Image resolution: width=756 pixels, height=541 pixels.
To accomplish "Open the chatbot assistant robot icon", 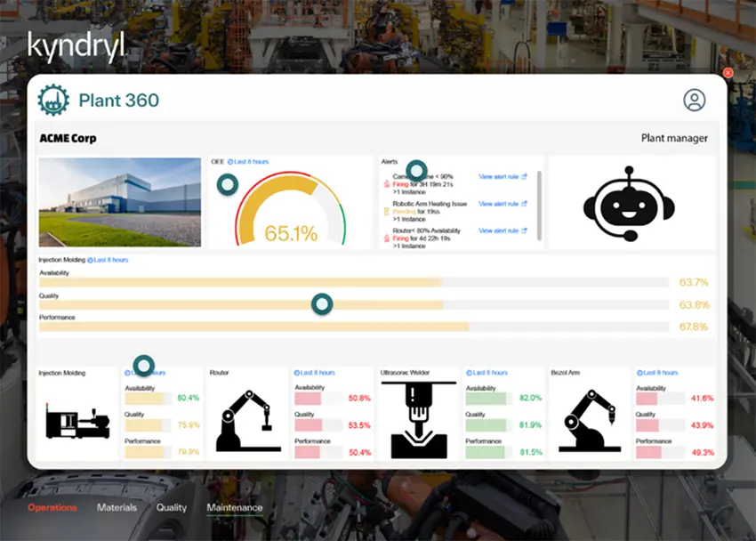I will point(629,204).
